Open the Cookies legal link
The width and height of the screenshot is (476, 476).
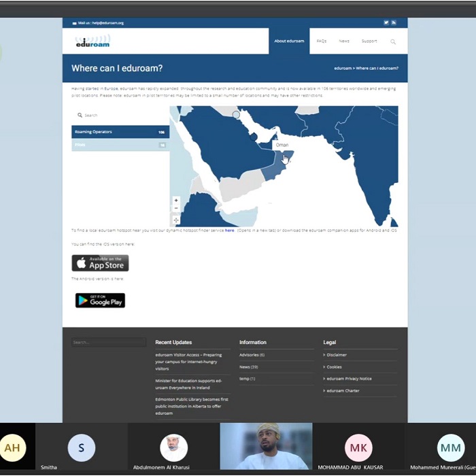pyautogui.click(x=334, y=367)
